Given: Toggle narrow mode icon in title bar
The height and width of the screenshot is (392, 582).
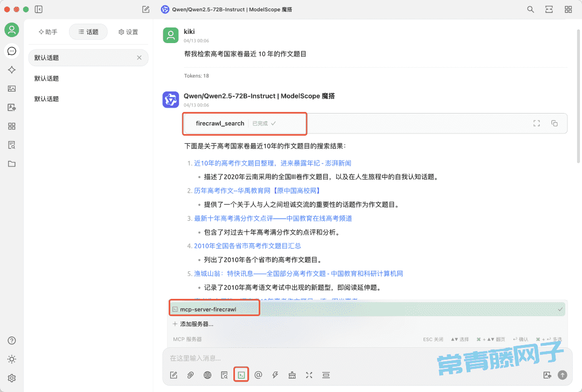Looking at the screenshot, I should click(x=549, y=9).
